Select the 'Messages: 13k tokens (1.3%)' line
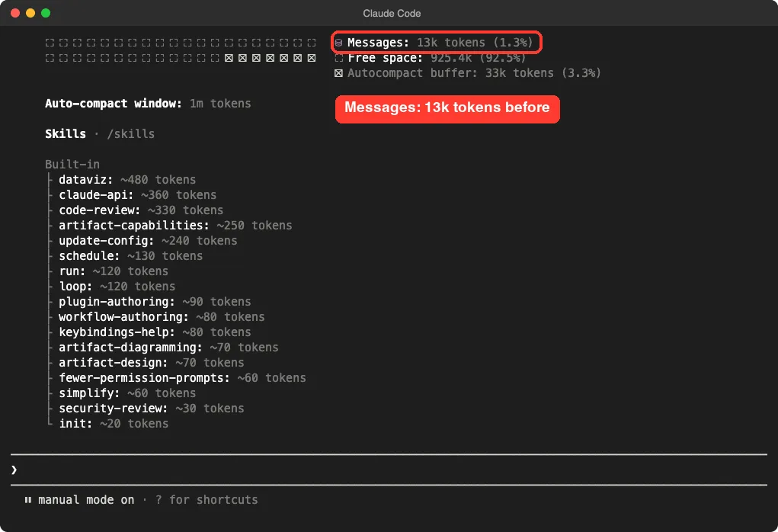Image resolution: width=778 pixels, height=532 pixels. 440,43
